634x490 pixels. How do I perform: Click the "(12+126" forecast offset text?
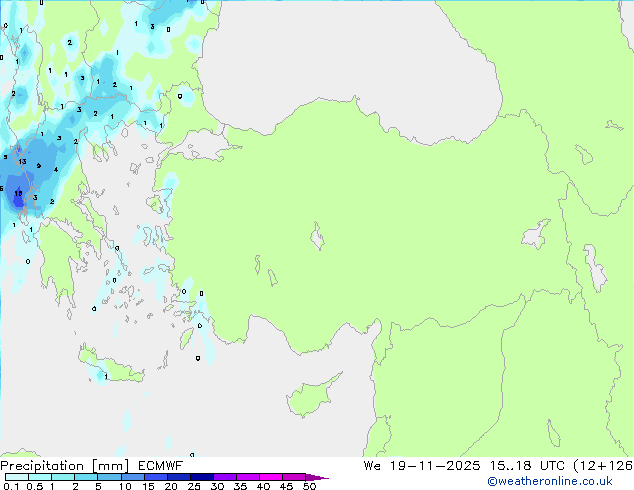point(603,466)
